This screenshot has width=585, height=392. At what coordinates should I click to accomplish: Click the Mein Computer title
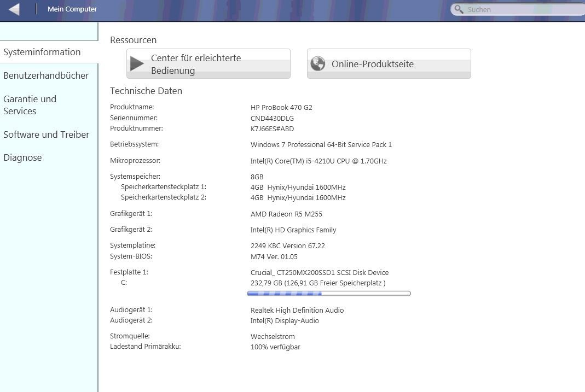point(72,9)
